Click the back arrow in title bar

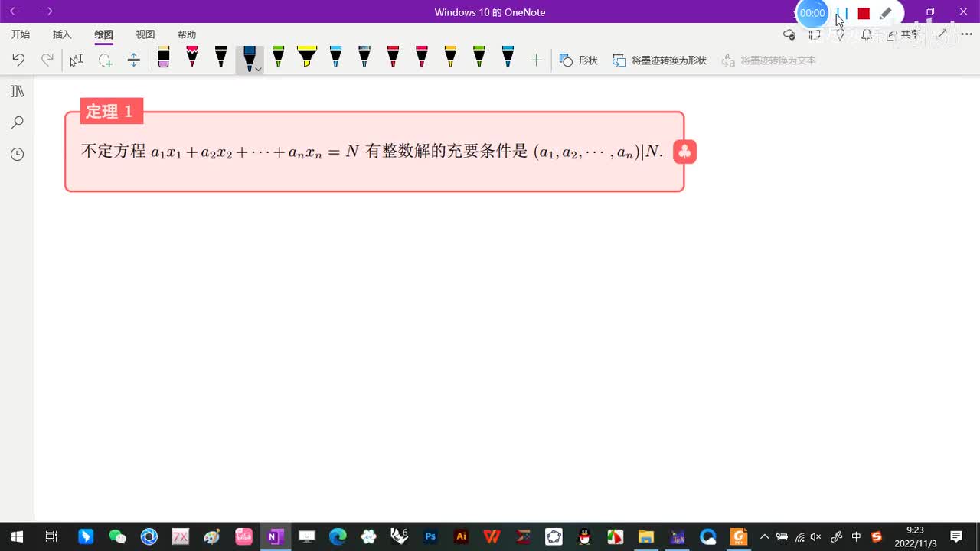(15, 11)
